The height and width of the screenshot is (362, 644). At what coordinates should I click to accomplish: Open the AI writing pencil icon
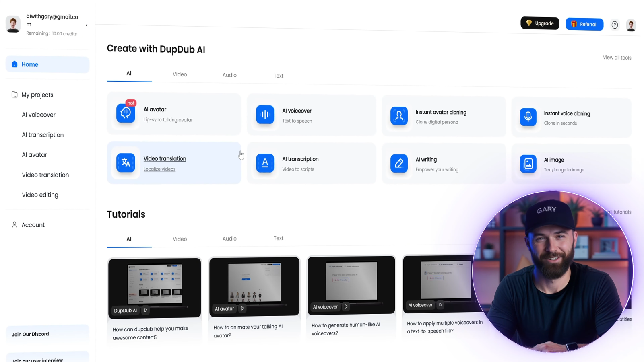tap(399, 163)
